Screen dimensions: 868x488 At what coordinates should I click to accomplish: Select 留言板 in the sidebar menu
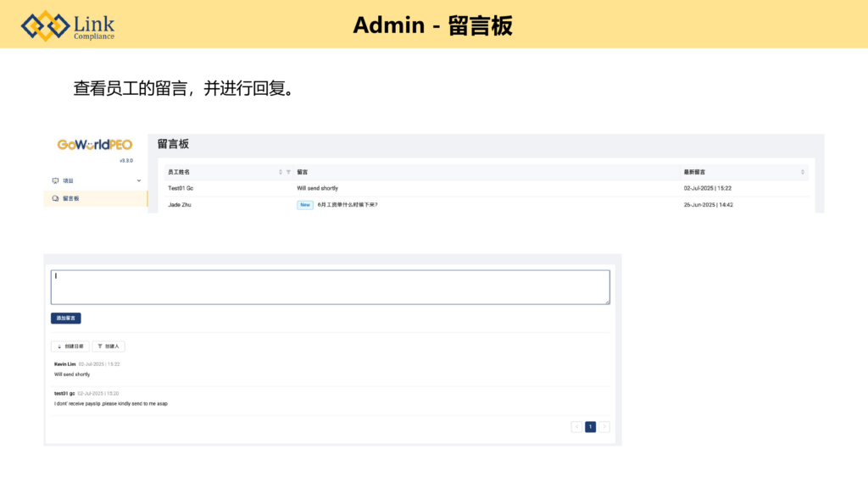pyautogui.click(x=71, y=198)
